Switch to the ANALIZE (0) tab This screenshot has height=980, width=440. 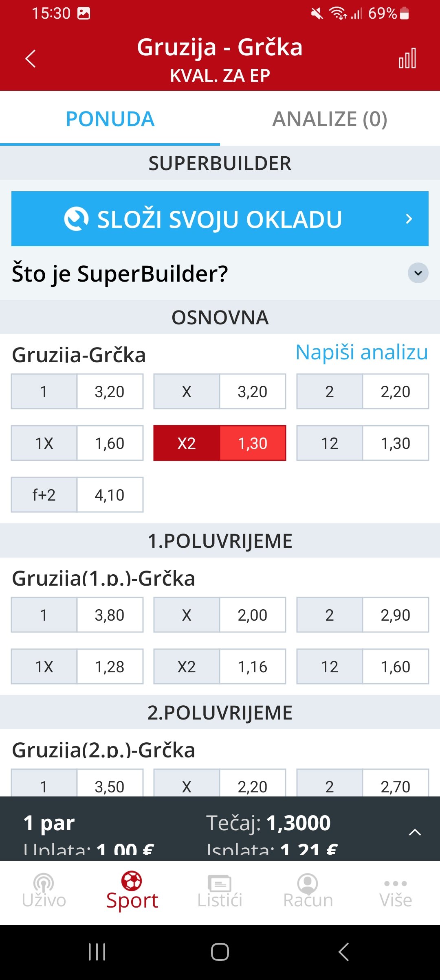pos(330,119)
